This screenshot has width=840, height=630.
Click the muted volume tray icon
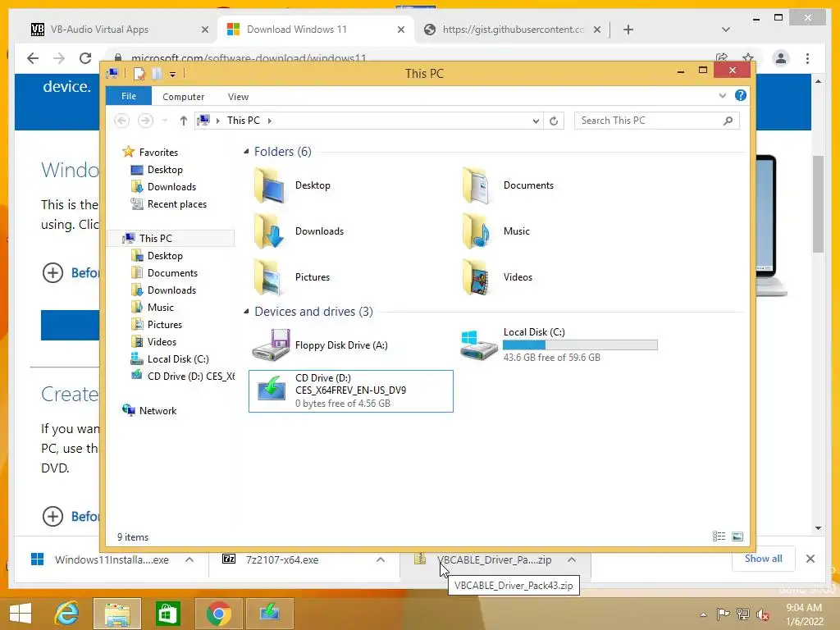pyautogui.click(x=762, y=614)
